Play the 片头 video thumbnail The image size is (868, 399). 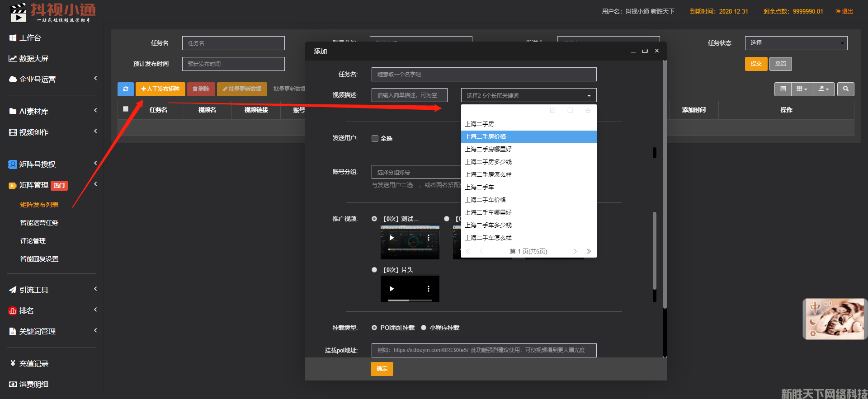[x=392, y=289]
